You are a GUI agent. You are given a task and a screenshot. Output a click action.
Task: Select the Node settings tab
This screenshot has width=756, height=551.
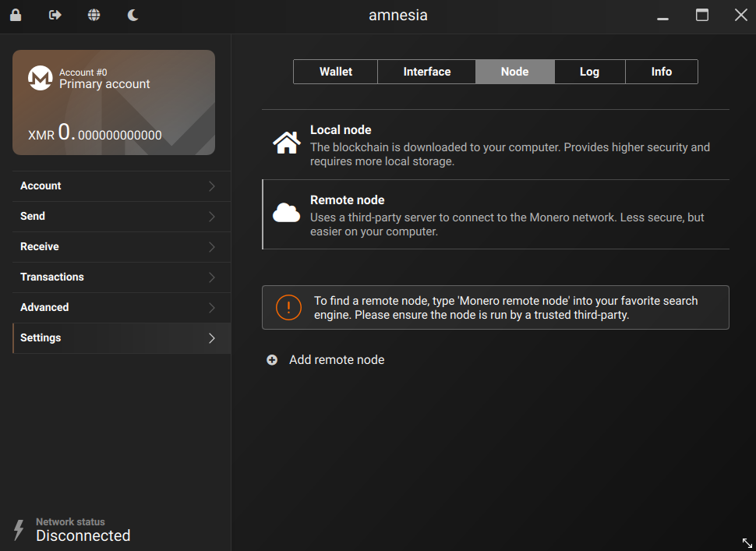515,72
